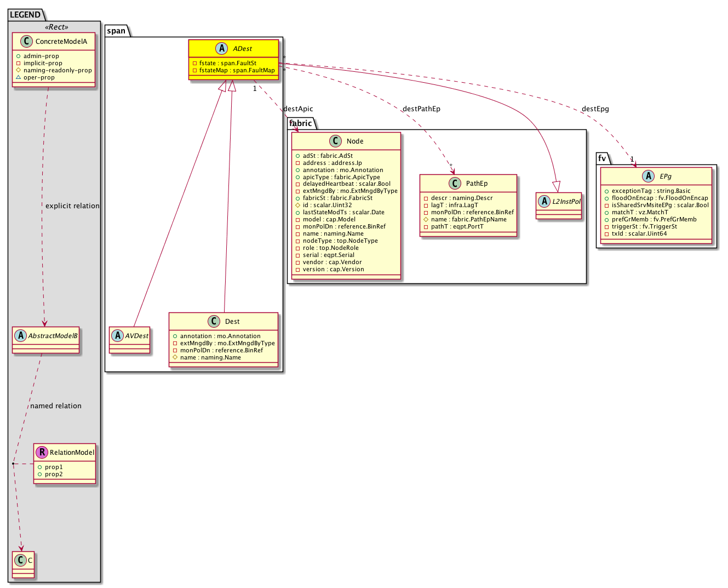
Task: Click the 'destPathEp' relation label
Action: (421, 109)
